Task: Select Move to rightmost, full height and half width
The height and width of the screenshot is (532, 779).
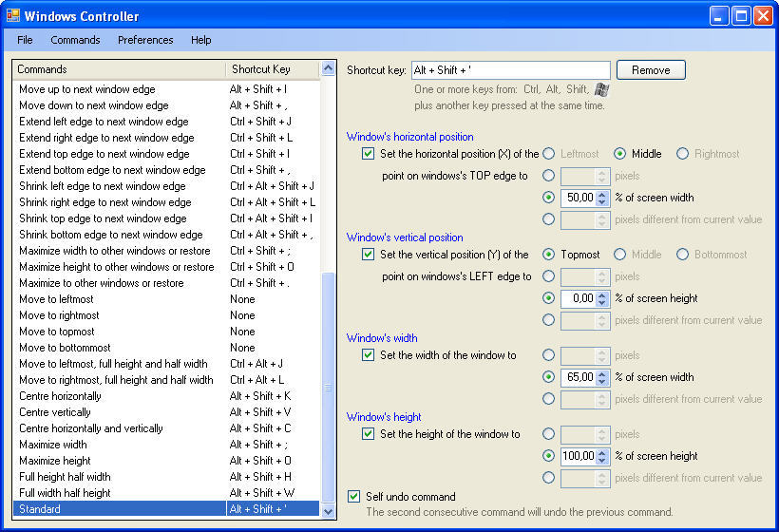Action: [x=166, y=380]
